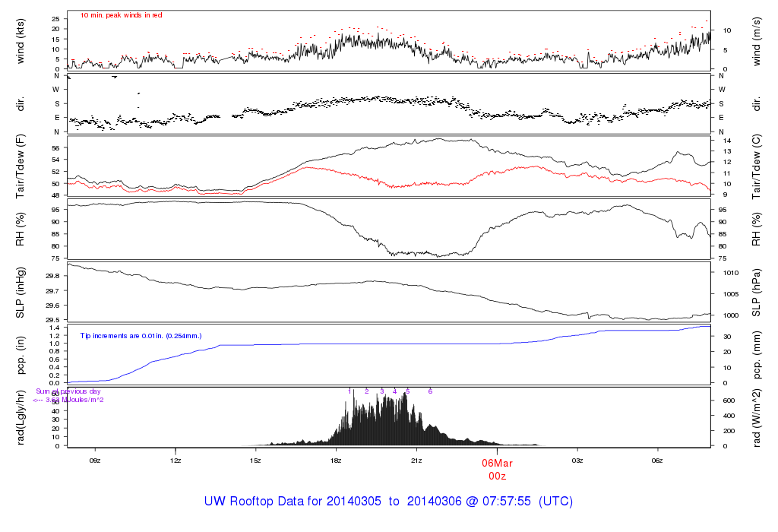Image resolution: width=778 pixels, height=532 pixels.
Task: Click the '12z' time axis label
Action: 176,461
